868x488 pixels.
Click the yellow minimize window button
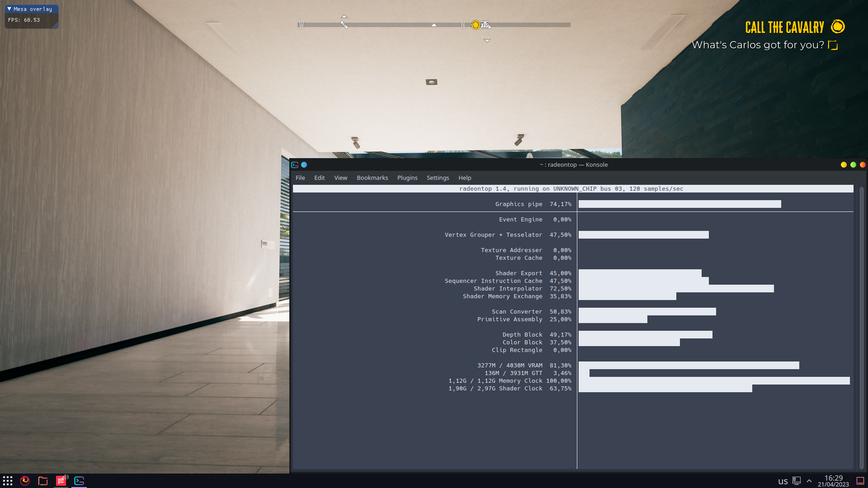pyautogui.click(x=844, y=165)
